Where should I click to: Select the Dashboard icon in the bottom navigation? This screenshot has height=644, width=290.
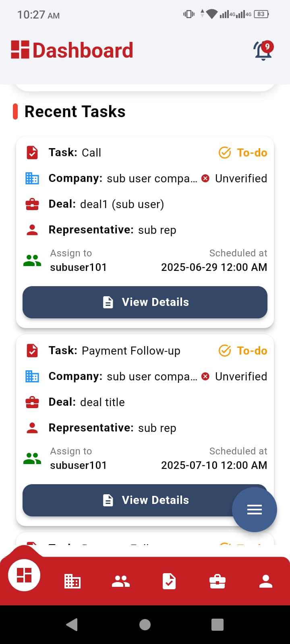[24, 575]
